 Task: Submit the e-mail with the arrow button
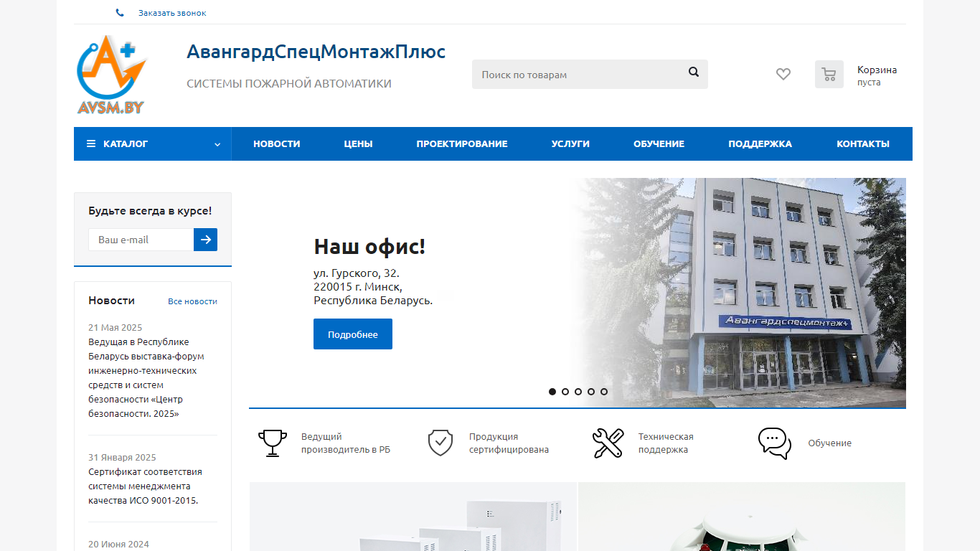[205, 240]
